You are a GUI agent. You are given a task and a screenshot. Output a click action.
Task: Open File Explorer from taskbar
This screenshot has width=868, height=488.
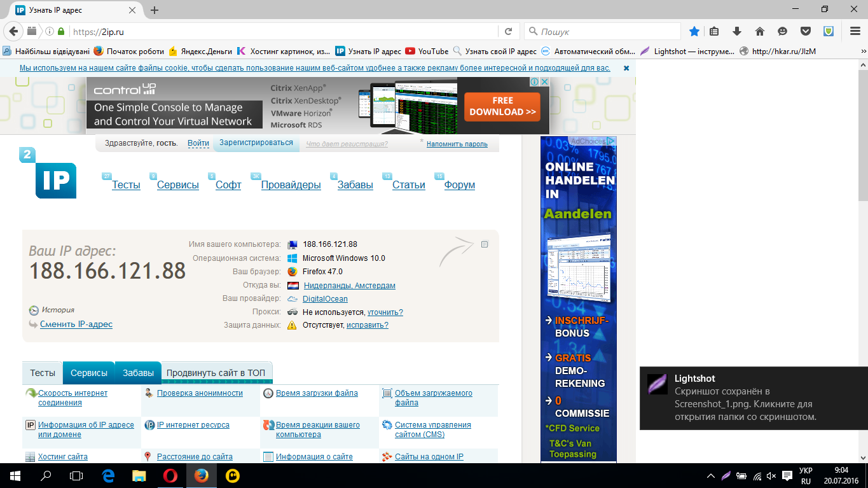[x=139, y=475]
